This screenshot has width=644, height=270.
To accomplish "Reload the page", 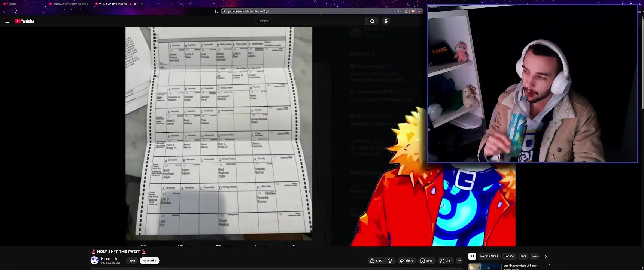I will coord(15,11).
